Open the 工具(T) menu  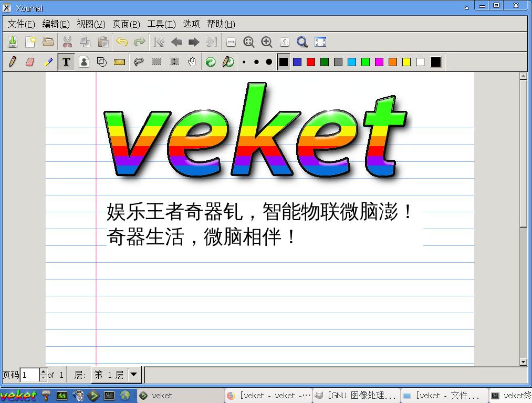pos(162,24)
